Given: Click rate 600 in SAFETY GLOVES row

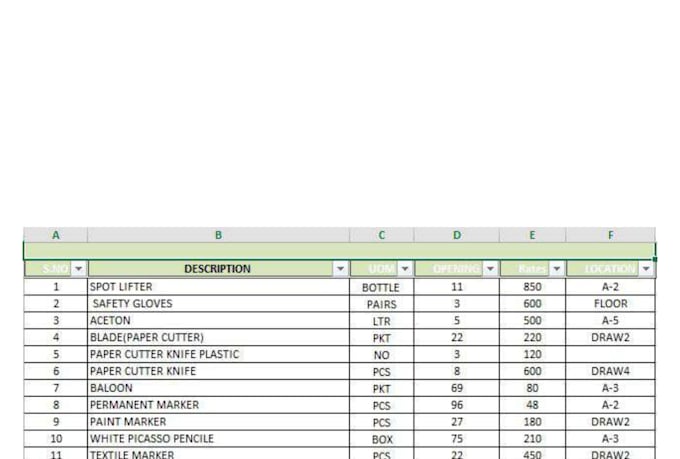Looking at the screenshot, I should pos(532,304).
